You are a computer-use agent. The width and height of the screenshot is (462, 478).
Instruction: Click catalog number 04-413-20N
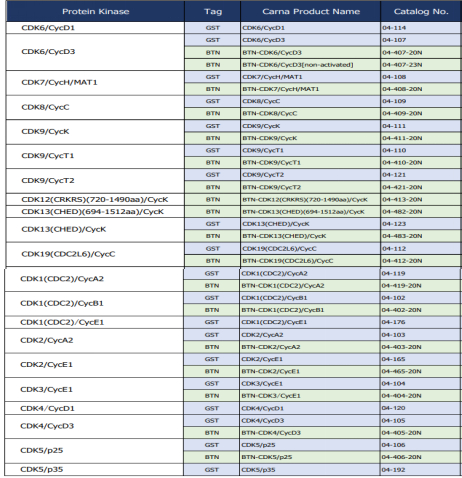coord(402,199)
